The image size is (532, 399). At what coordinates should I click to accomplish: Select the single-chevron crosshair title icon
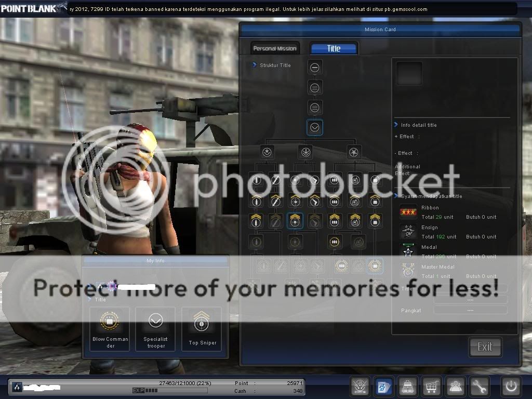tap(295, 201)
